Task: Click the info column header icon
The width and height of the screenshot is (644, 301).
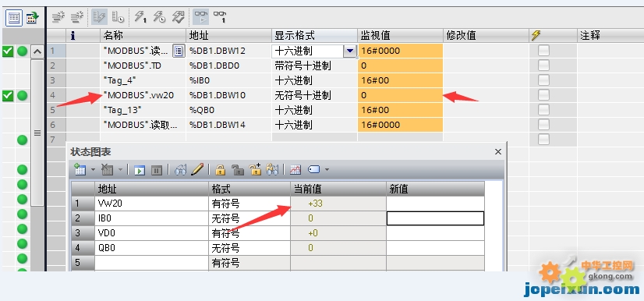Action: (73, 36)
